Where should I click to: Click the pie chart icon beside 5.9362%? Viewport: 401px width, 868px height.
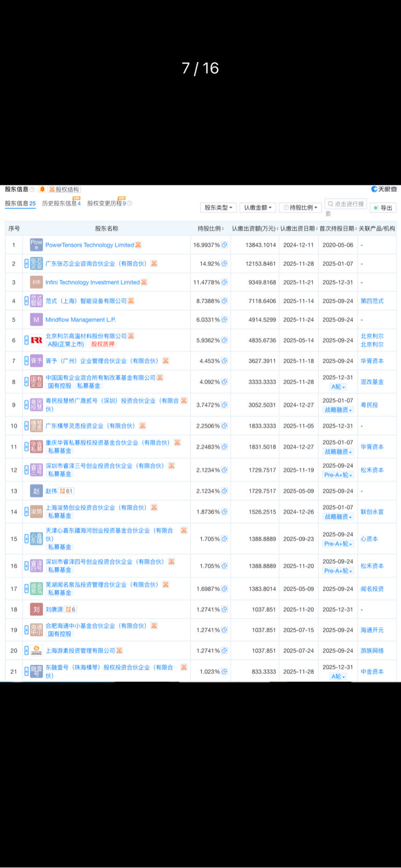tap(225, 340)
